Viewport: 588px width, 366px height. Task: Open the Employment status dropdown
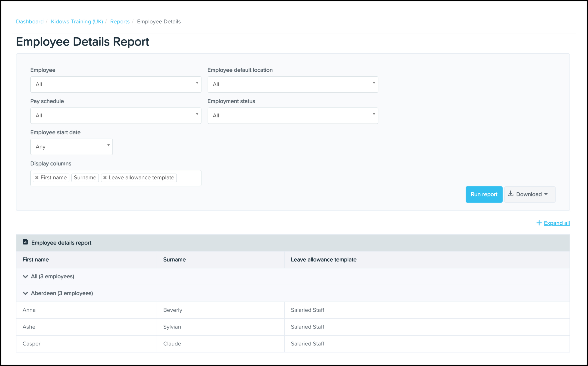293,116
